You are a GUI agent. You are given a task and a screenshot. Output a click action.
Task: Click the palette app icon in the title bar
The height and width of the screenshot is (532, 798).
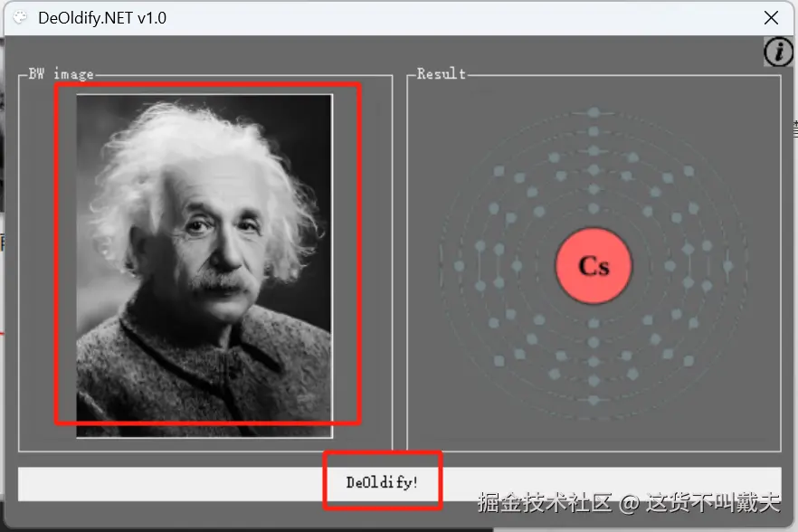click(x=20, y=18)
